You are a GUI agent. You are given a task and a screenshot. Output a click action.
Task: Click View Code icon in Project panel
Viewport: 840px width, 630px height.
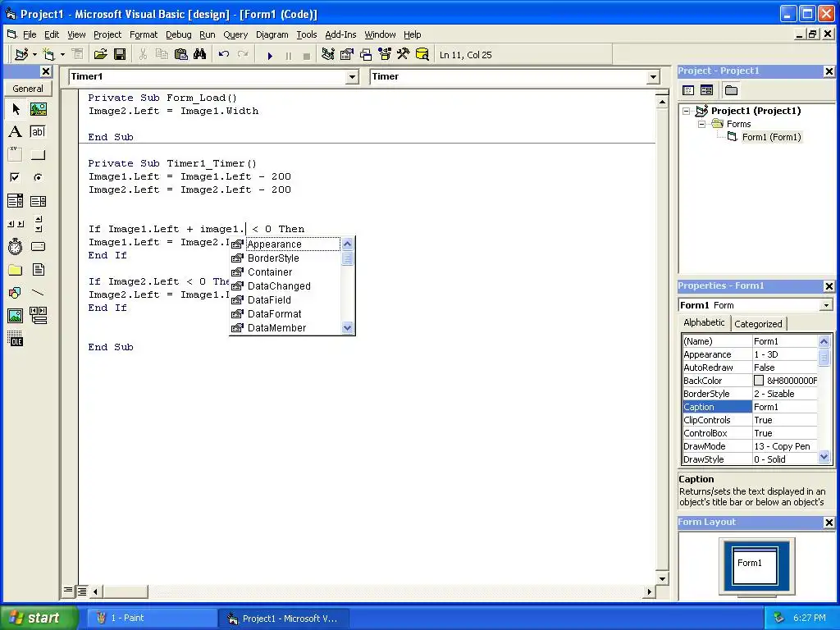(688, 90)
